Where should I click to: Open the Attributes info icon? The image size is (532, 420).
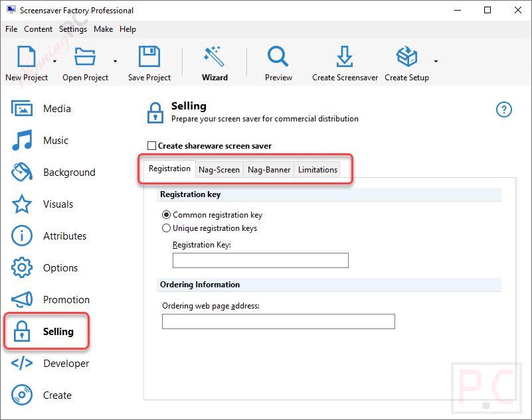[22, 236]
